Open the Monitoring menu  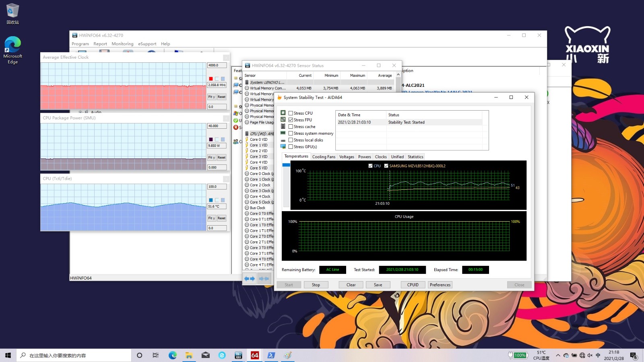[x=122, y=44]
